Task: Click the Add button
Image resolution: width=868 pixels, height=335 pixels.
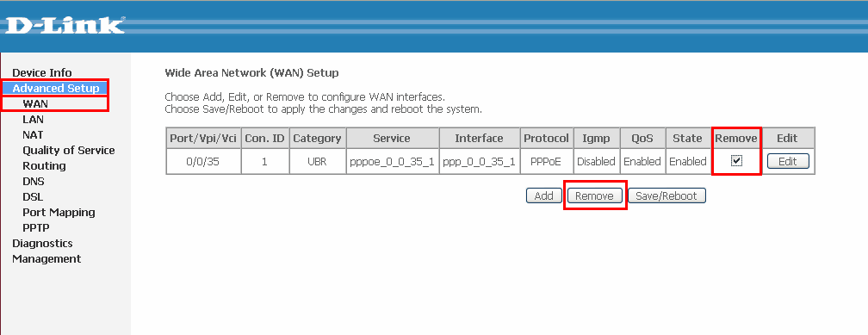Action: [x=543, y=196]
